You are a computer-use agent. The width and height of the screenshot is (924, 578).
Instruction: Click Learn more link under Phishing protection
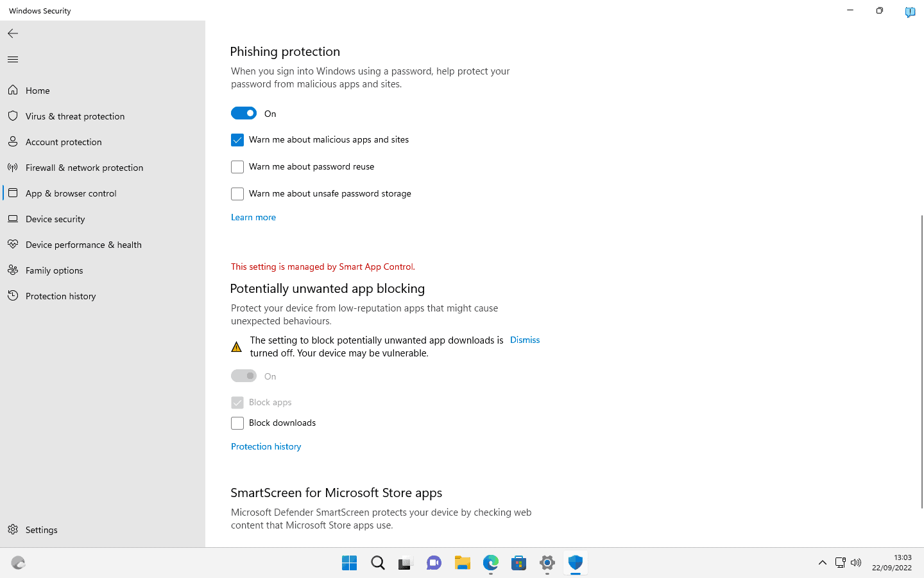pos(253,217)
